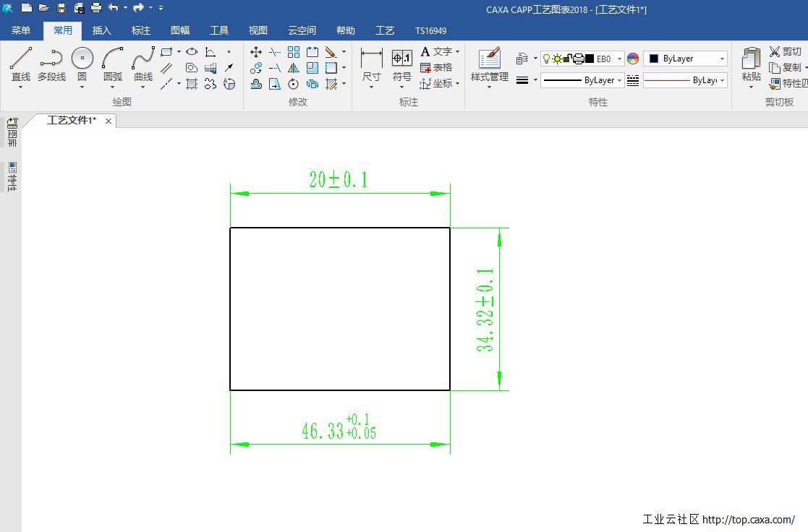Open the black ByLayer linetype dropdown

[619, 80]
